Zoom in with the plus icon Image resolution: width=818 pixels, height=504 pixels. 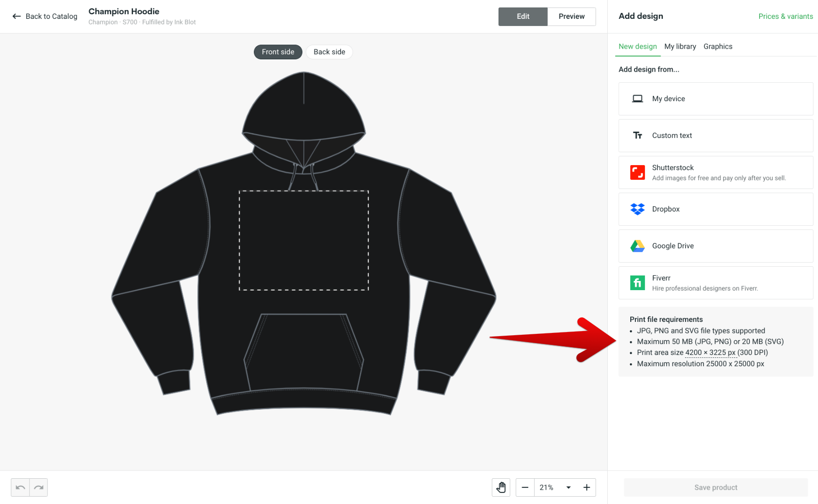coord(587,487)
